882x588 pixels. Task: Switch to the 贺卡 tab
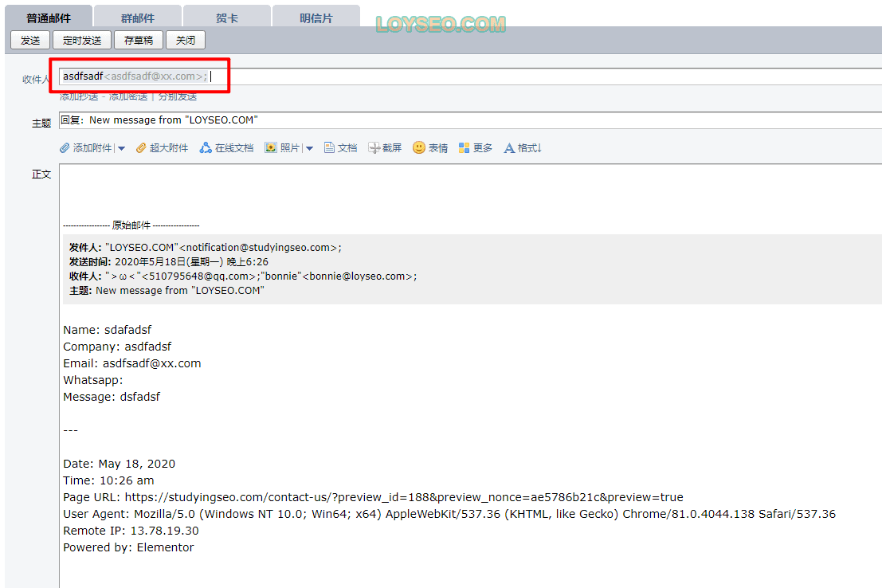pos(227,18)
